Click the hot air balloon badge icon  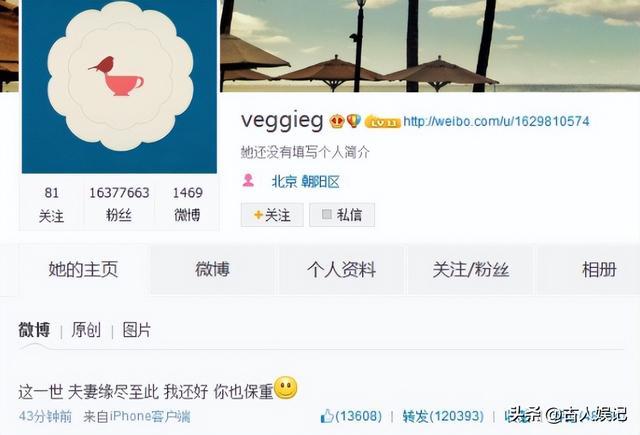tap(353, 120)
